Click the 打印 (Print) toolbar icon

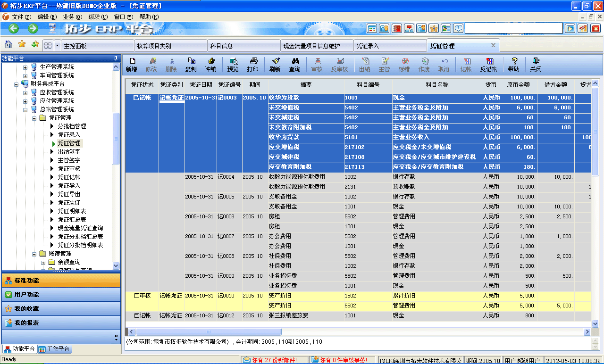coord(253,65)
